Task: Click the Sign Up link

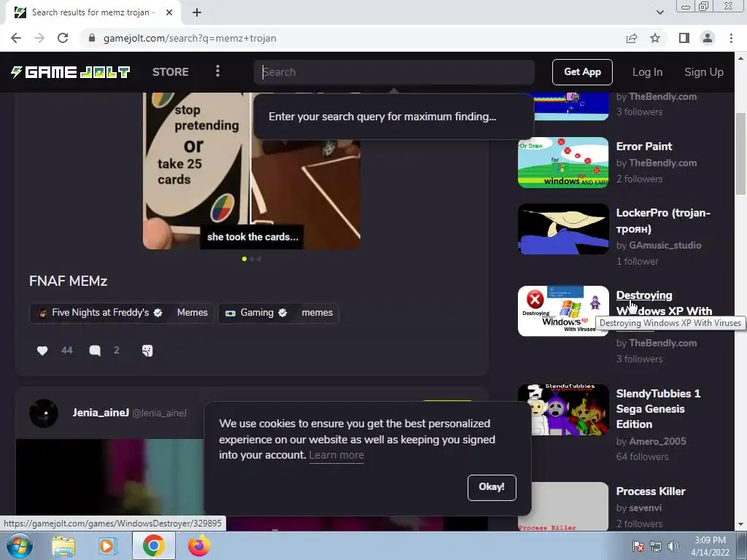Action: click(704, 72)
